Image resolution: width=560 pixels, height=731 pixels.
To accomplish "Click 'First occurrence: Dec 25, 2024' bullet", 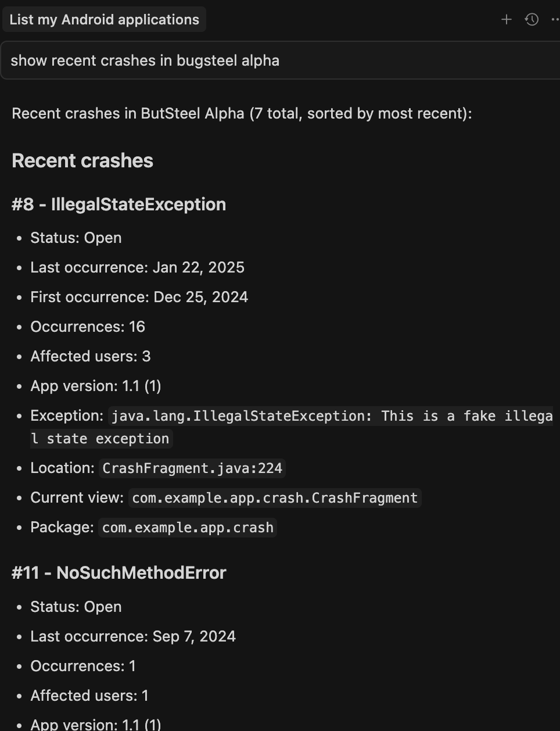I will coord(139,297).
